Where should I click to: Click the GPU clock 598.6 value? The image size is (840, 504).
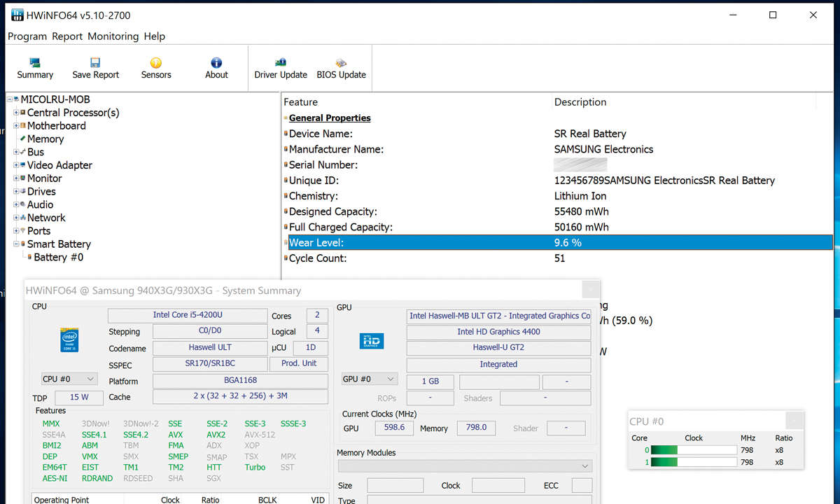tap(395, 428)
